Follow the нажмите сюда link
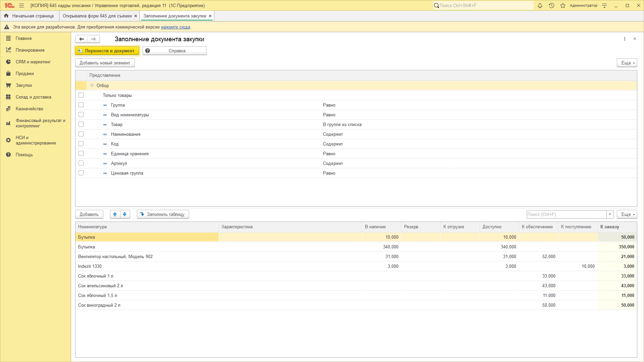 175,27
